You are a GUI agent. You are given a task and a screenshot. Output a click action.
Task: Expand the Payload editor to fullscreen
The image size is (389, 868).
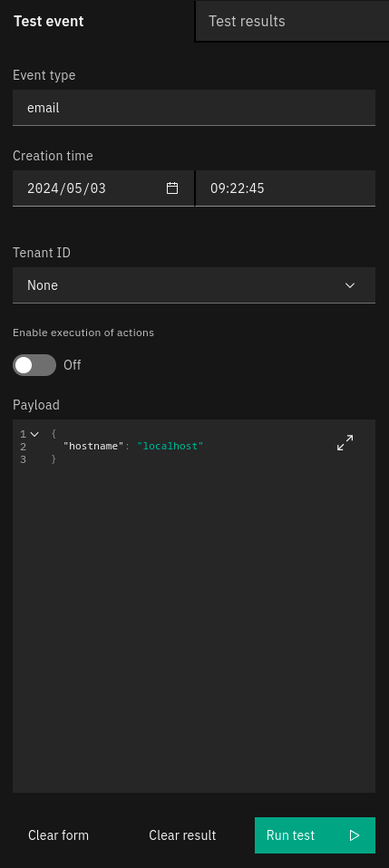pos(345,442)
